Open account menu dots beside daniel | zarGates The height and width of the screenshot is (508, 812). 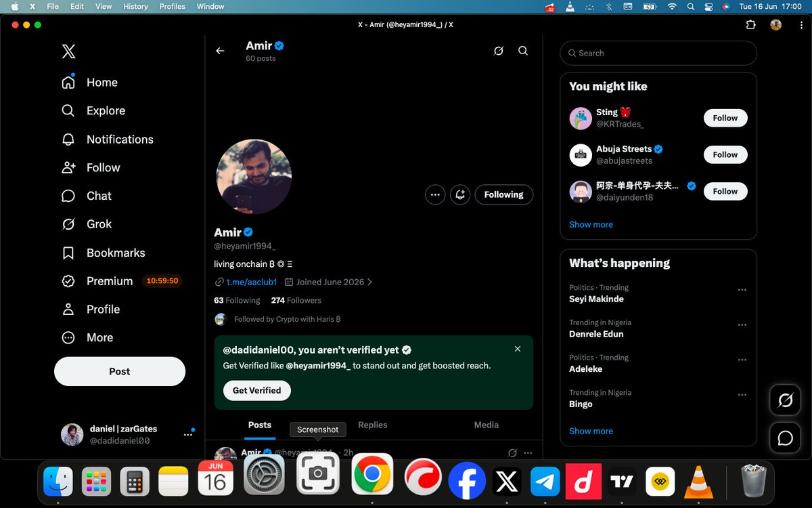188,435
